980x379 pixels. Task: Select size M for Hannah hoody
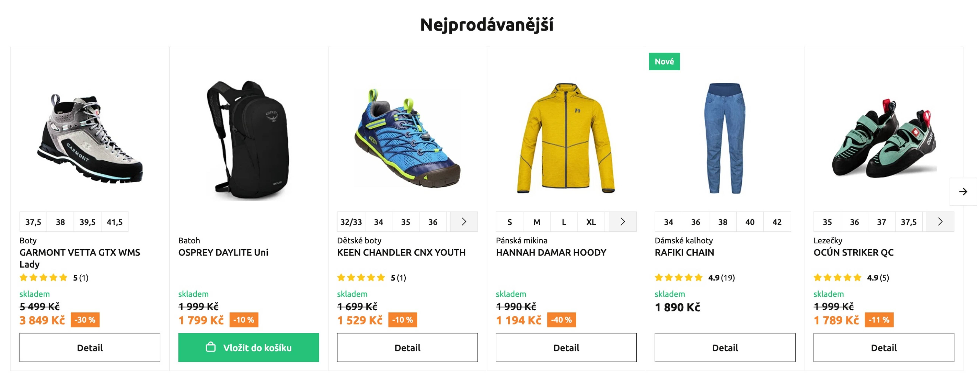536,222
